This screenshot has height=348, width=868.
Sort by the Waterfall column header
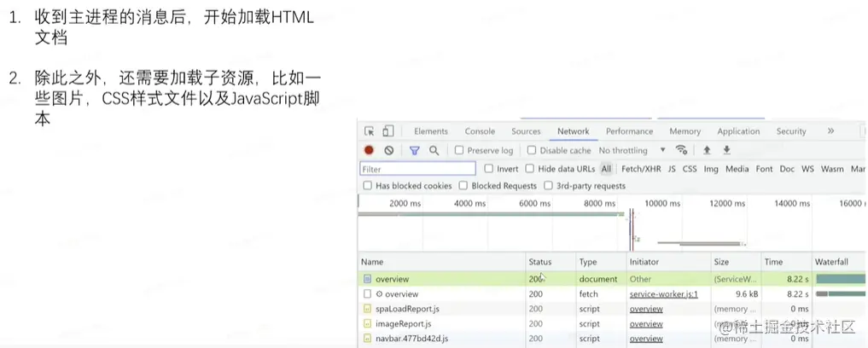pos(839,262)
